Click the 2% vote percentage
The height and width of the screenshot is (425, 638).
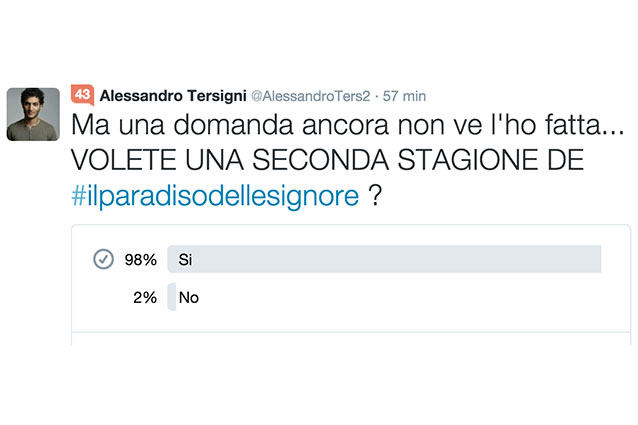pos(145,298)
